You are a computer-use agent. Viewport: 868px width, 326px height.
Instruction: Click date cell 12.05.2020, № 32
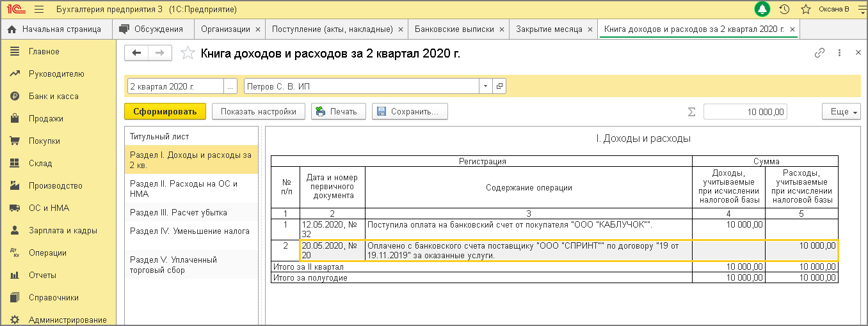click(x=332, y=229)
